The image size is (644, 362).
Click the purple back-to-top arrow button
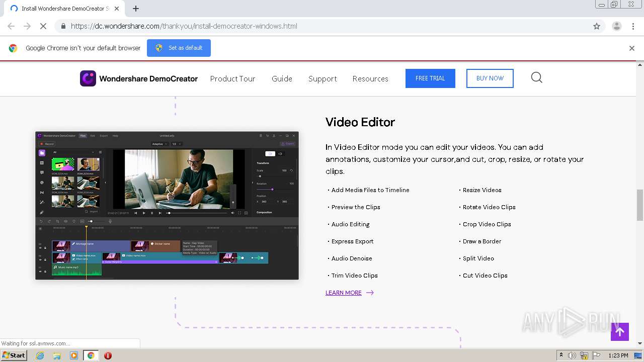[x=620, y=332]
